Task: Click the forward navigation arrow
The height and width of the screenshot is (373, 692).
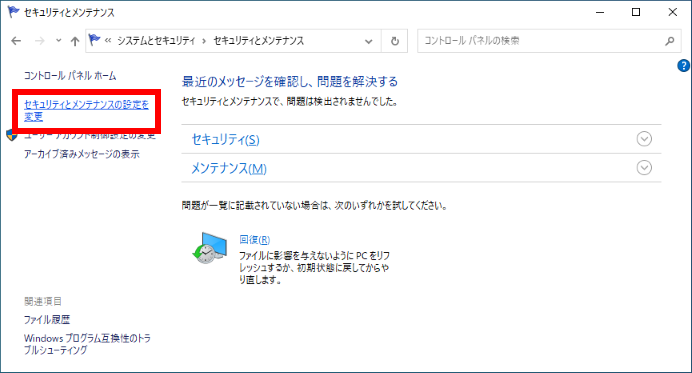Action: coord(40,41)
